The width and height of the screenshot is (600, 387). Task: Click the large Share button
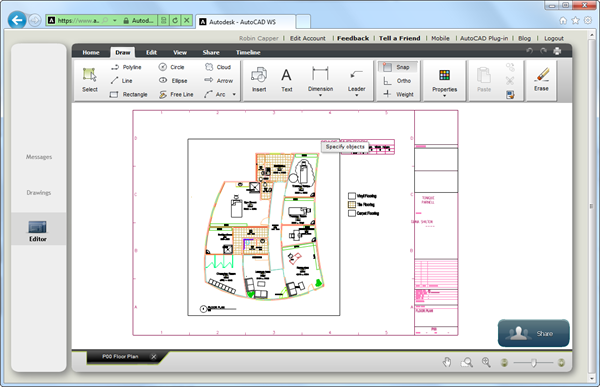point(533,333)
